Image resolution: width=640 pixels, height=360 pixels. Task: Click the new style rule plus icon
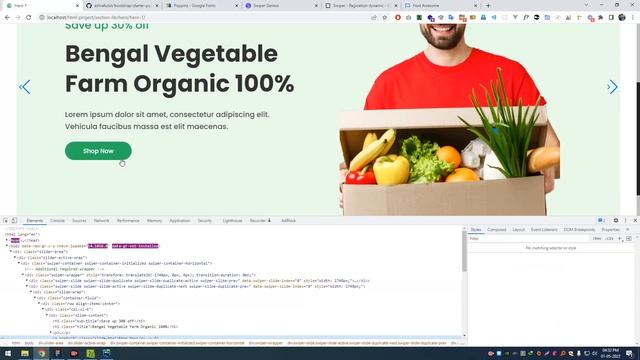pos(620,238)
